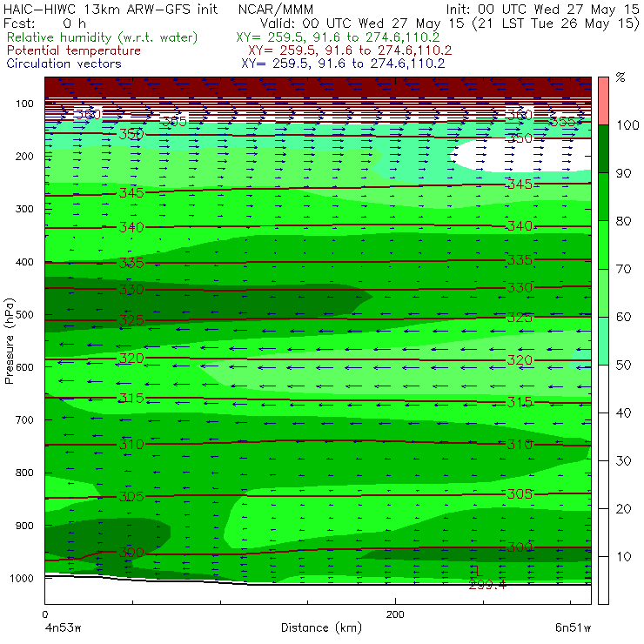
Task: Click the blue 'XY= 259.5, 91.6 to 274.6,110.2' text
Action: [343, 64]
